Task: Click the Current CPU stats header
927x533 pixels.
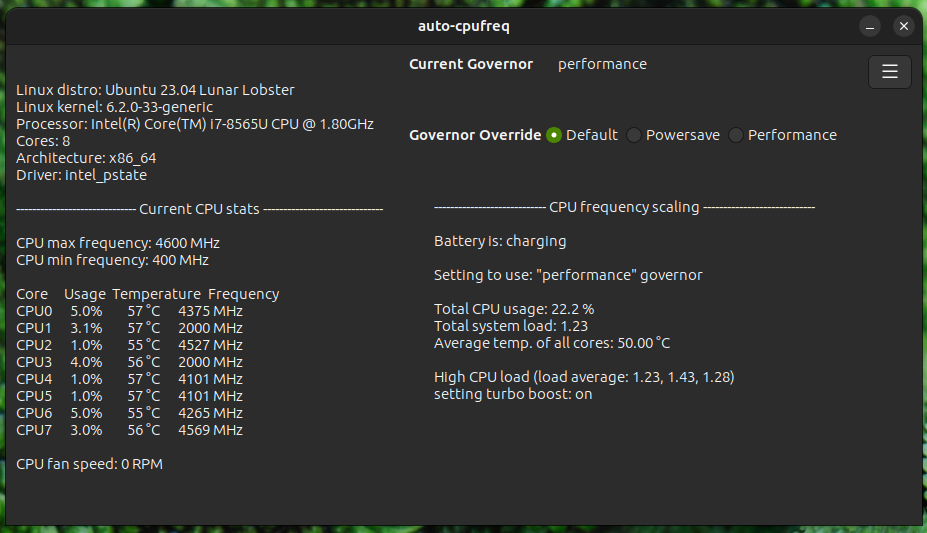Action: 199,209
